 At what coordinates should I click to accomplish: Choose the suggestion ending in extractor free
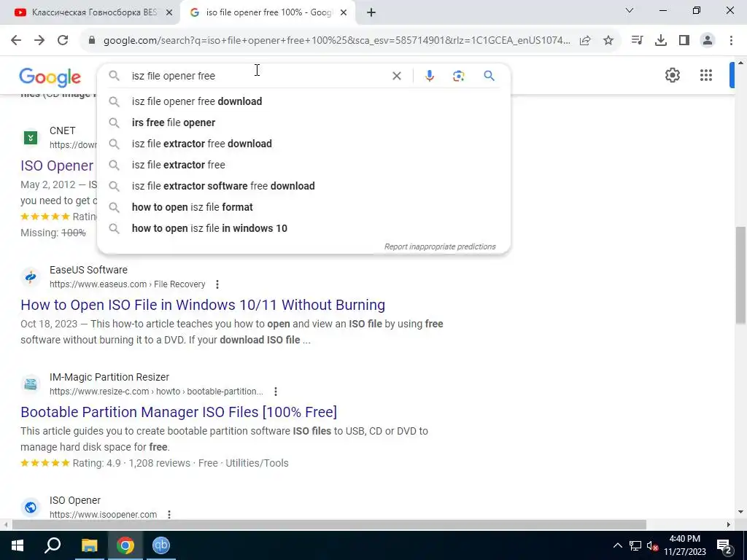point(304,165)
